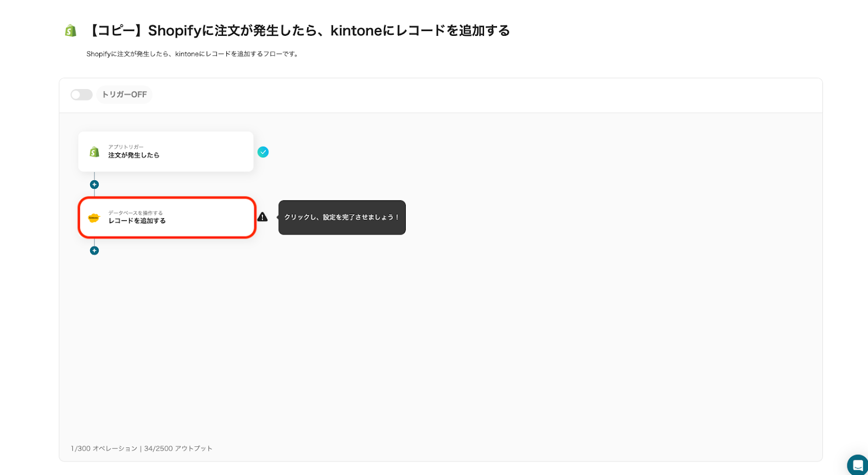
Task: Add a step between trigger and kintone step
Action: pyautogui.click(x=94, y=185)
